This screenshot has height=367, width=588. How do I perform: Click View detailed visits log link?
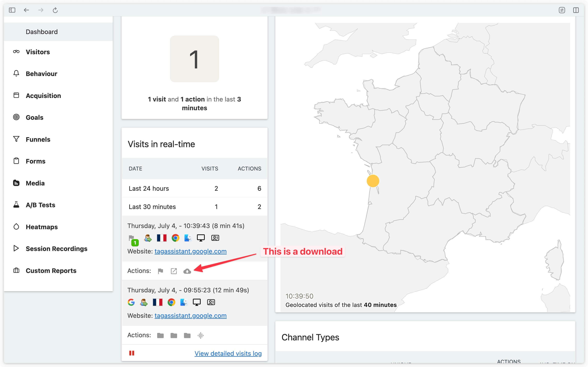227,353
